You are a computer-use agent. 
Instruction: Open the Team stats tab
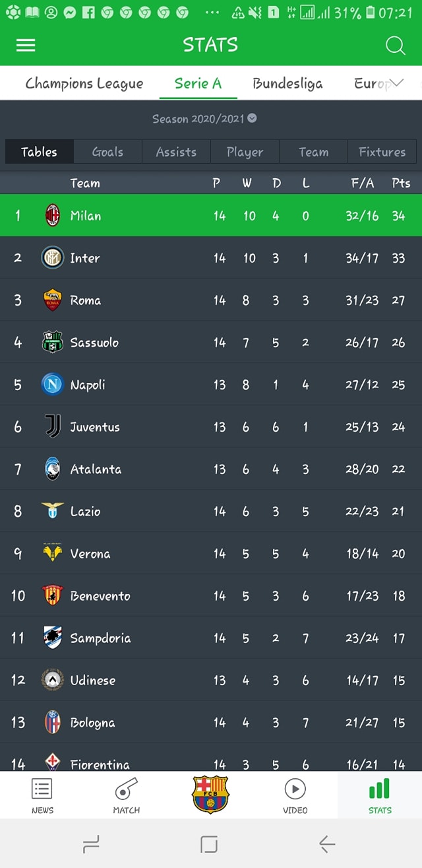pyautogui.click(x=313, y=152)
